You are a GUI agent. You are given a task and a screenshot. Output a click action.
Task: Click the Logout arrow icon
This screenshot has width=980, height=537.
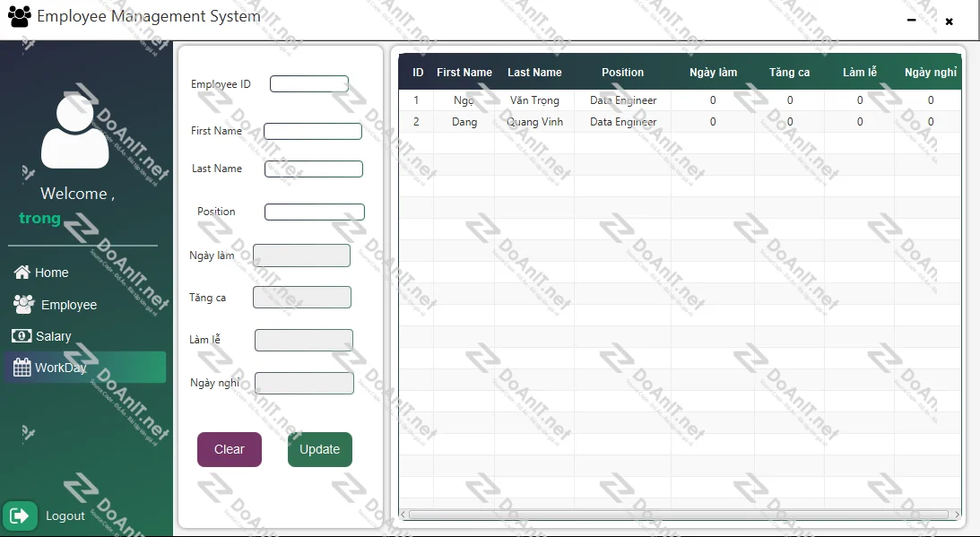point(20,515)
